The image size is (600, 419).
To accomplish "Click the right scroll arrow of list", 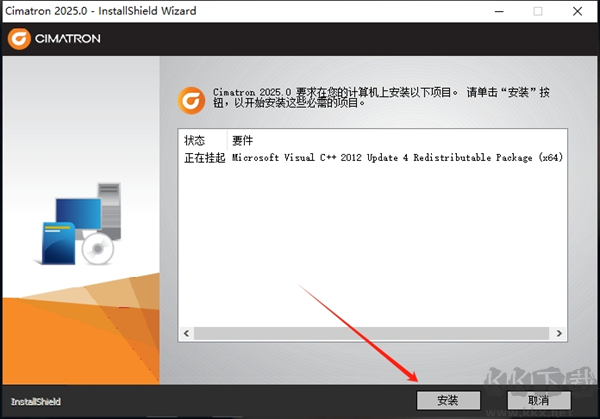I will [559, 333].
